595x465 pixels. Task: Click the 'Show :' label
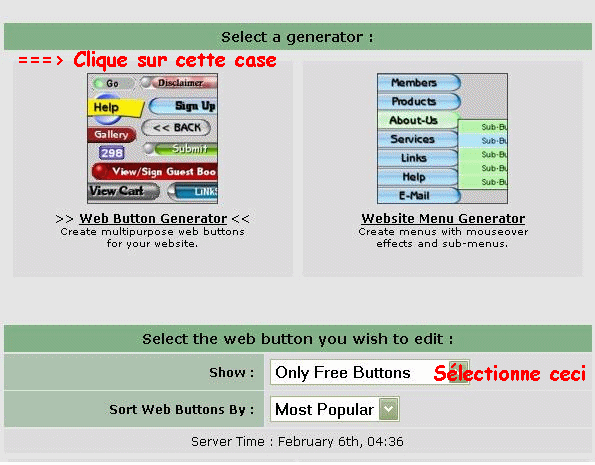tap(231, 373)
